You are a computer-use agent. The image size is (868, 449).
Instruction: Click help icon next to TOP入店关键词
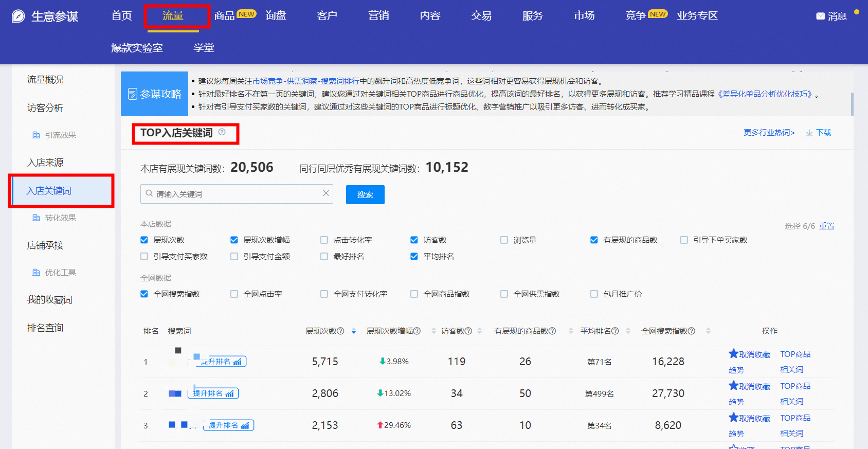tap(222, 132)
